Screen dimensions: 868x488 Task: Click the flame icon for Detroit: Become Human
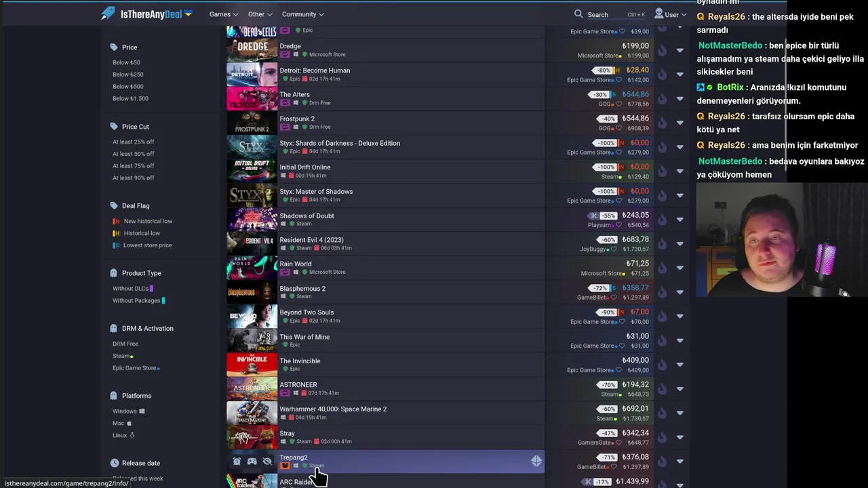tap(661, 75)
